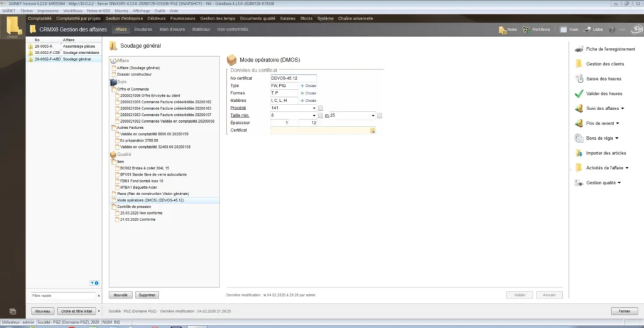Click Choisir link next to Type

click(x=311, y=86)
